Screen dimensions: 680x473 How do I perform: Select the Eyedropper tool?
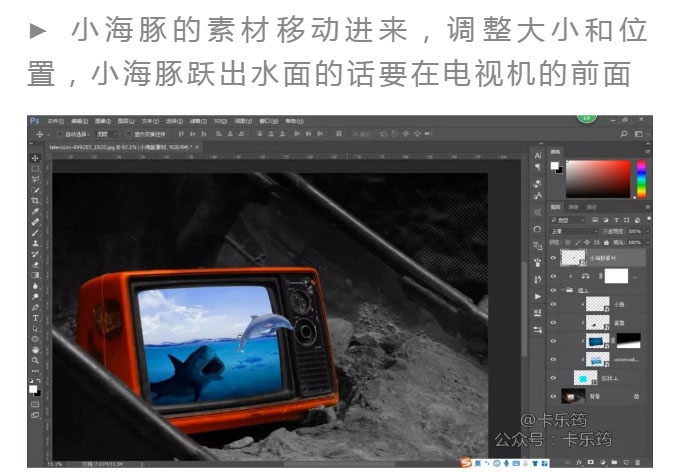(x=36, y=212)
